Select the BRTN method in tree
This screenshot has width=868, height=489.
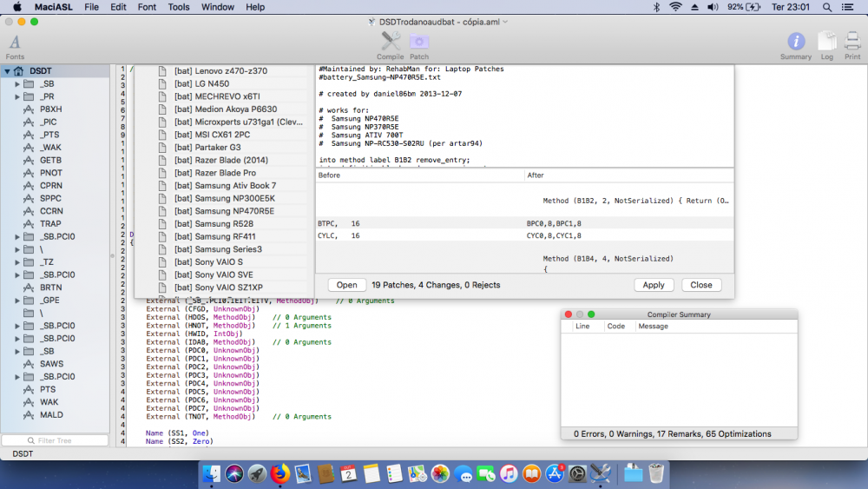(51, 287)
